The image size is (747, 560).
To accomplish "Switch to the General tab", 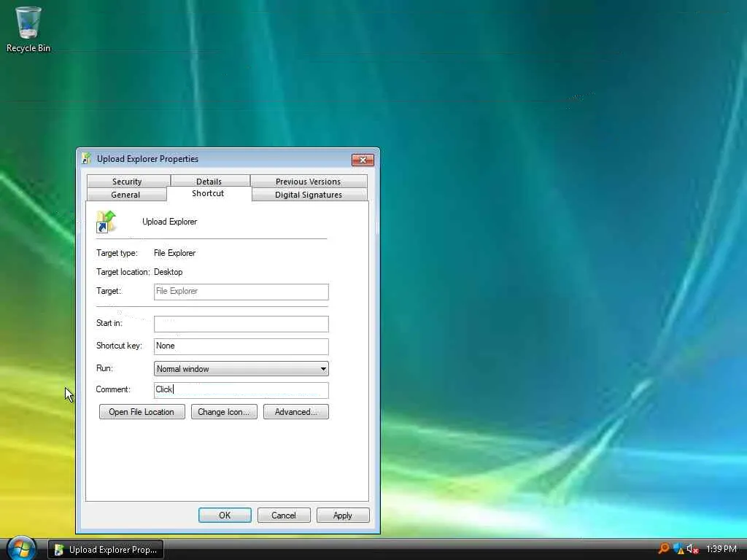I will pyautogui.click(x=125, y=194).
